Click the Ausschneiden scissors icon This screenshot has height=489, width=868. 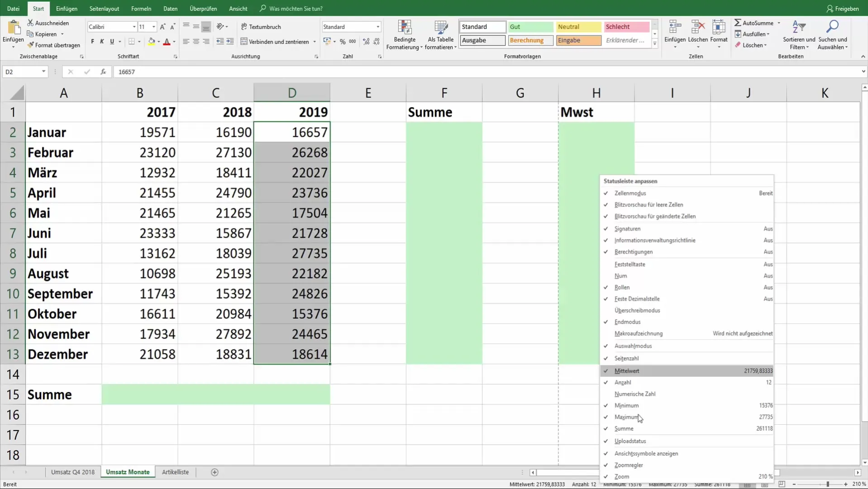point(30,23)
